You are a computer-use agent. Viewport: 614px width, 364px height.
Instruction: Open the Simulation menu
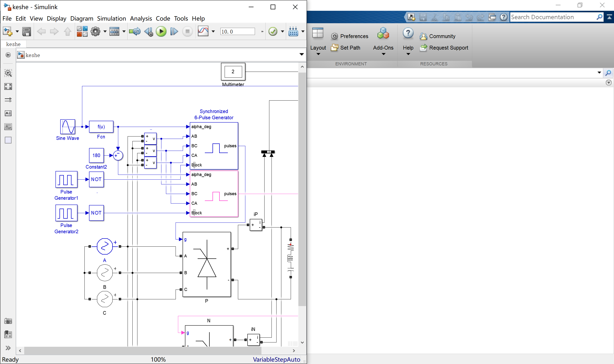point(112,18)
